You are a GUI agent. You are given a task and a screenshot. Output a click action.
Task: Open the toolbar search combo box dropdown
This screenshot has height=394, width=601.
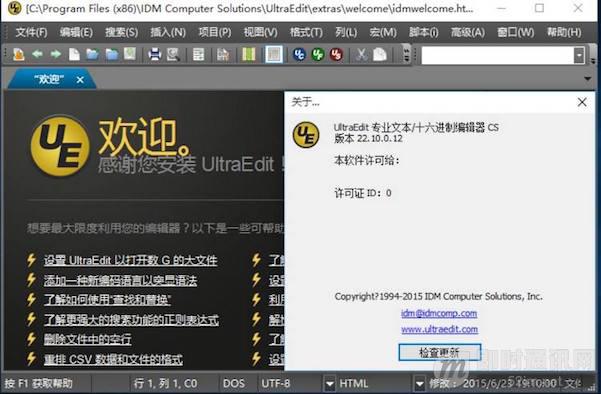(579, 56)
